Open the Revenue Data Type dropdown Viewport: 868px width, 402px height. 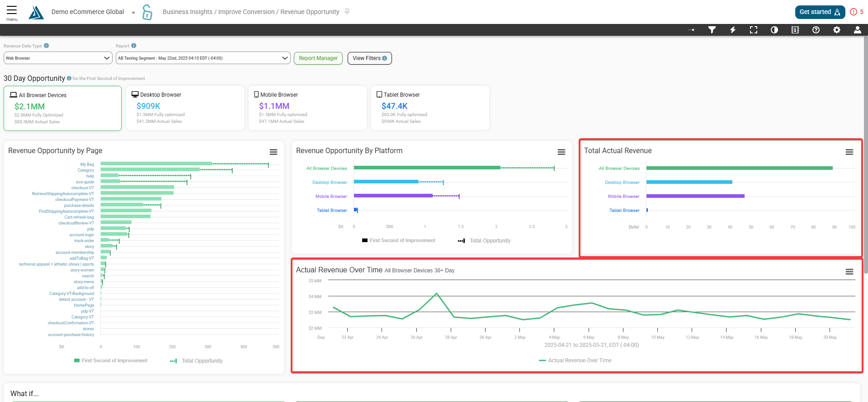58,58
